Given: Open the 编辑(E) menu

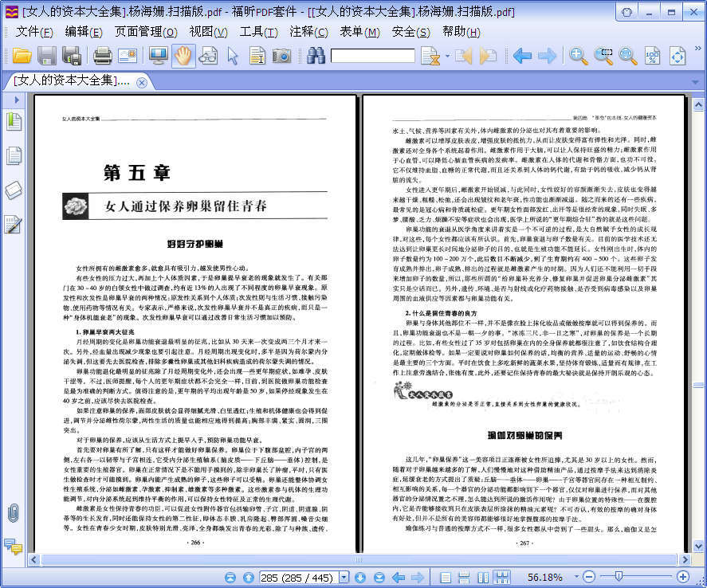Looking at the screenshot, I should pos(84,32).
